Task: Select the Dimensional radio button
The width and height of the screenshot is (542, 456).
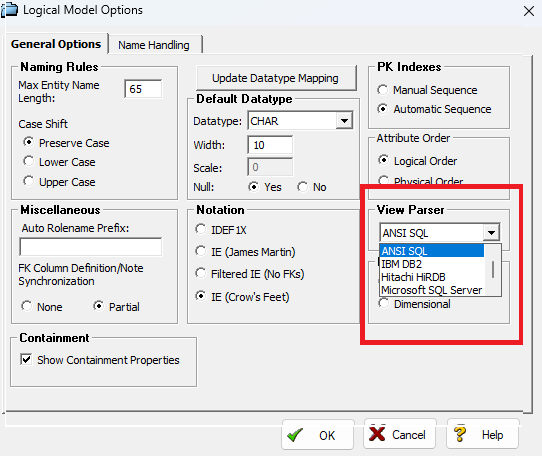Action: click(x=383, y=303)
